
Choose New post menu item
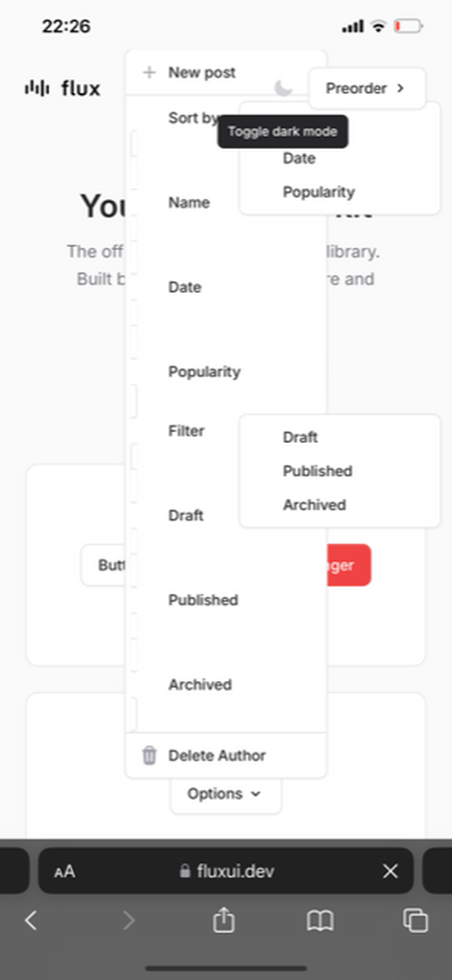(226, 73)
